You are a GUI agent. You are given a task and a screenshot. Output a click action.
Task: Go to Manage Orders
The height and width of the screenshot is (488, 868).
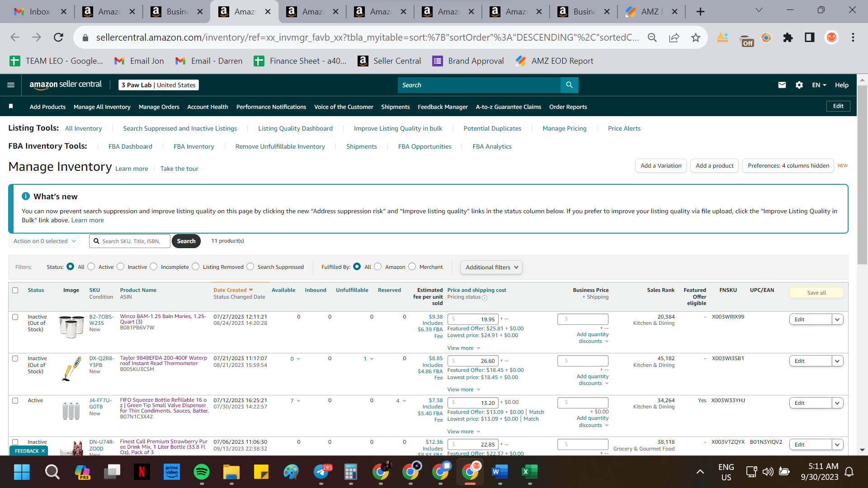(159, 107)
